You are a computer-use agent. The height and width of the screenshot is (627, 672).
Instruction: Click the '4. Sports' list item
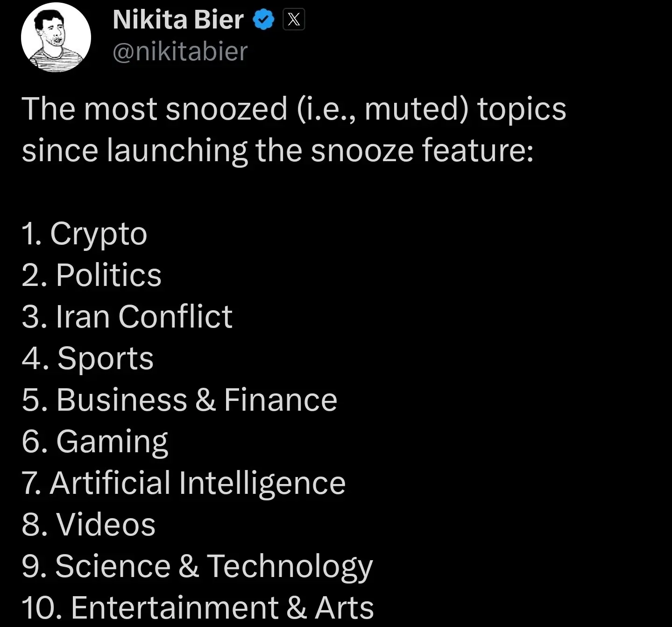(x=88, y=359)
